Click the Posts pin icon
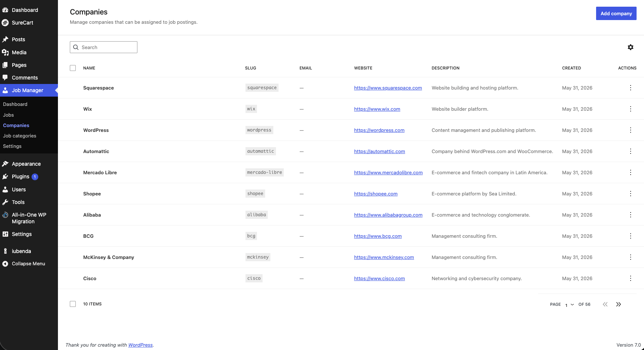This screenshot has width=644, height=350. 5,39
